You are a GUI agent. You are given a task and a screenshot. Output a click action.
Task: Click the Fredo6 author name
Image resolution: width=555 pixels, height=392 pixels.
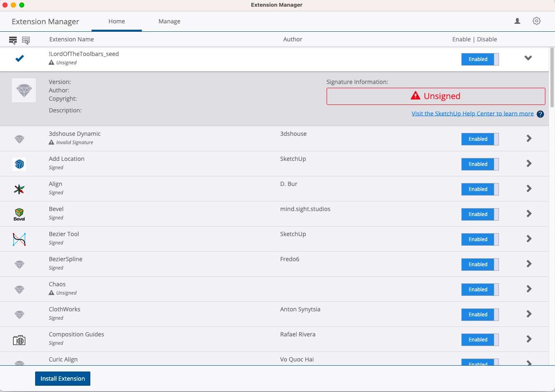tap(290, 259)
